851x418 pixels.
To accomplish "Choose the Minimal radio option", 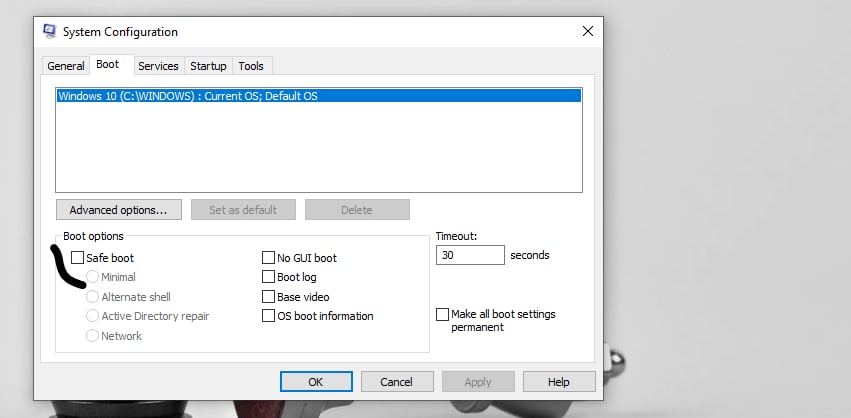I will pyautogui.click(x=92, y=277).
